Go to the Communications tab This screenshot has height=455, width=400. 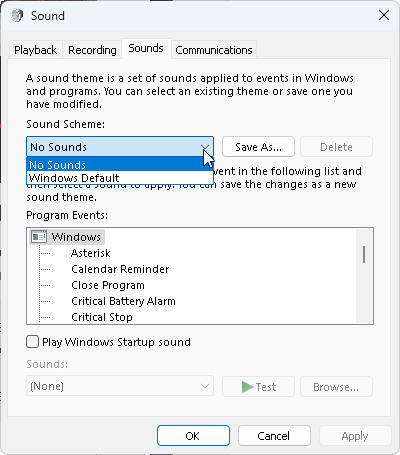(214, 50)
